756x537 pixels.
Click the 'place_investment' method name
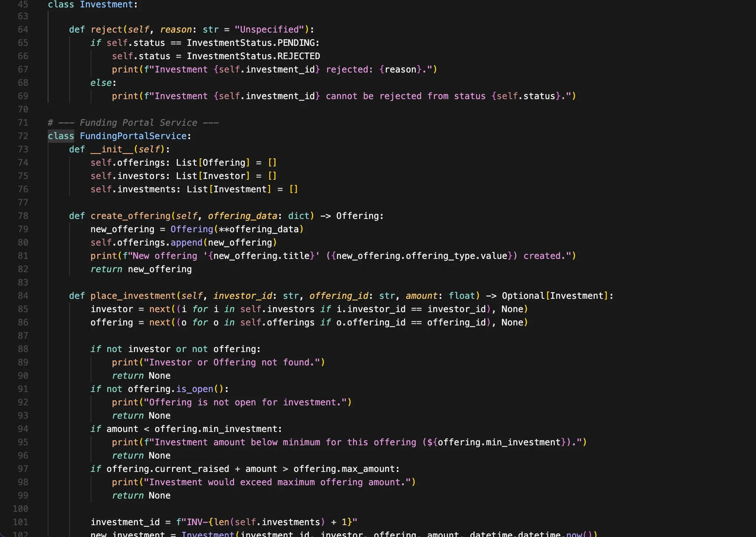click(133, 296)
